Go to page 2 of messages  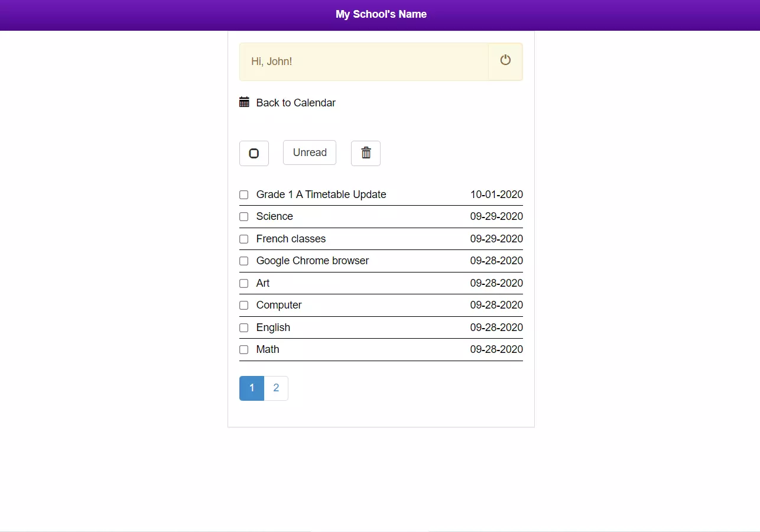coord(276,388)
